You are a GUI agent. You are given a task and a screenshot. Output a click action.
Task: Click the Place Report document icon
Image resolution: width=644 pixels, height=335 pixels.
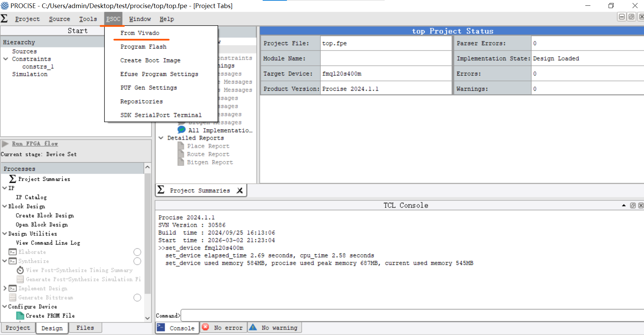point(181,146)
